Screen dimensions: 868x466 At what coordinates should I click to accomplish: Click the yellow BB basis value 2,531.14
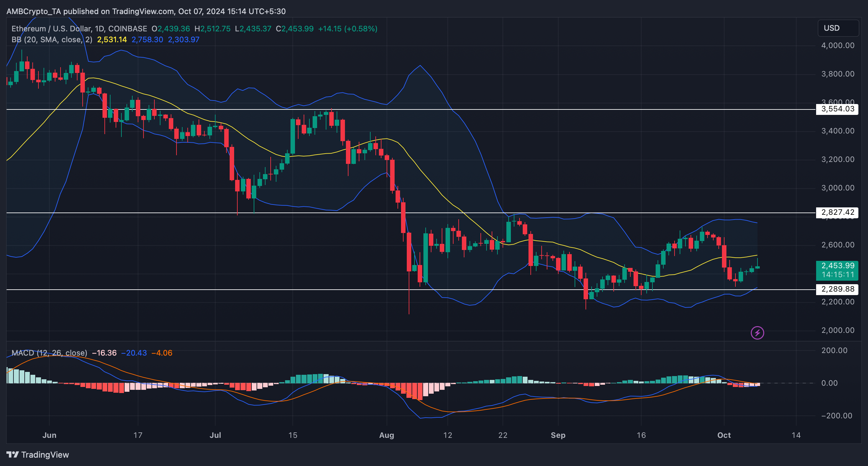coord(112,40)
